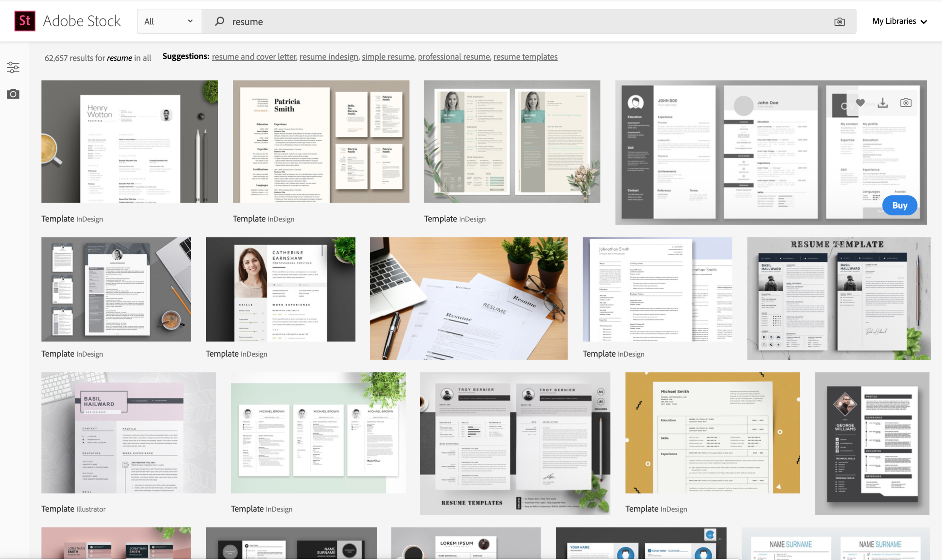This screenshot has width=942, height=560.
Task: Click the magnifying glass search icon
Action: pyautogui.click(x=219, y=21)
